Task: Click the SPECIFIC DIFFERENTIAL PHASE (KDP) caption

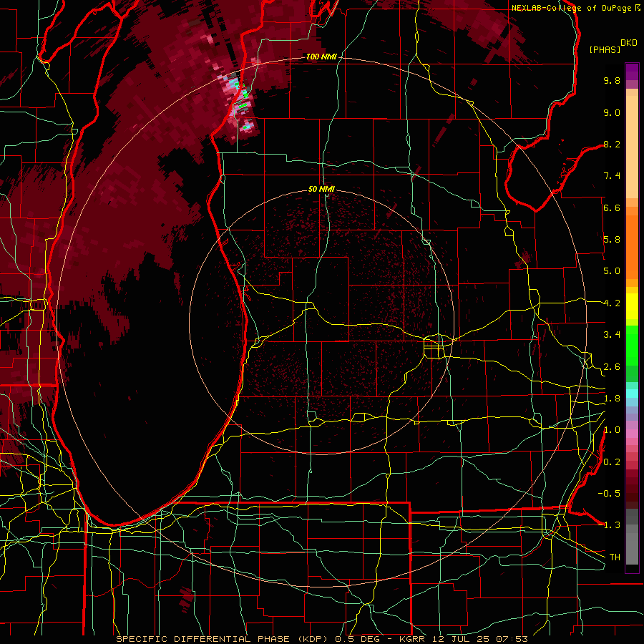Action: click(224, 639)
